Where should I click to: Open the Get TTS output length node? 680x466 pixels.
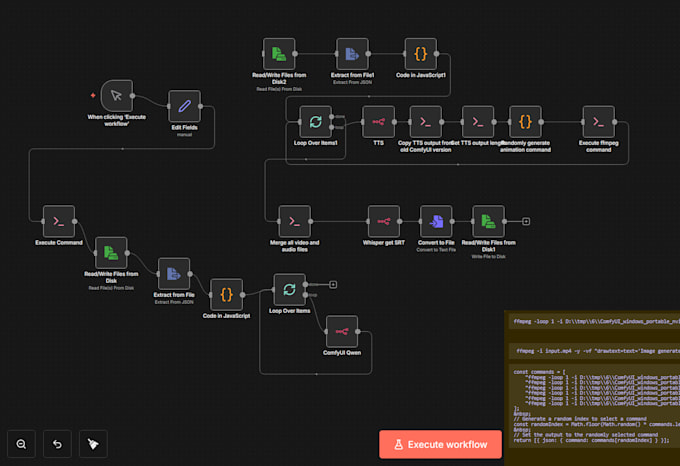[478, 122]
